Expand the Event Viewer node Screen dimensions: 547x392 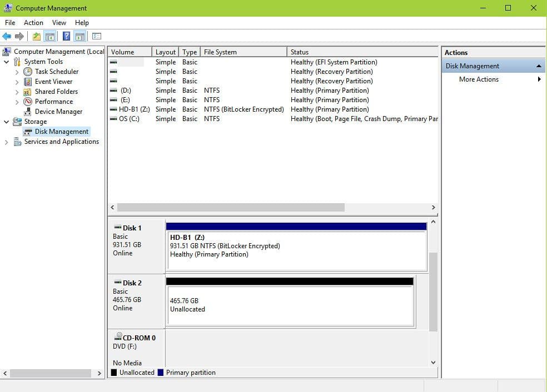click(x=17, y=82)
